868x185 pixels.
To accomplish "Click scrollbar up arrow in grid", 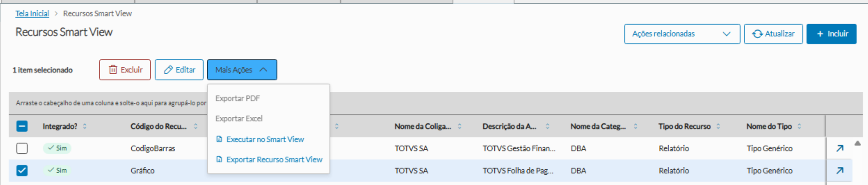I will [x=857, y=143].
